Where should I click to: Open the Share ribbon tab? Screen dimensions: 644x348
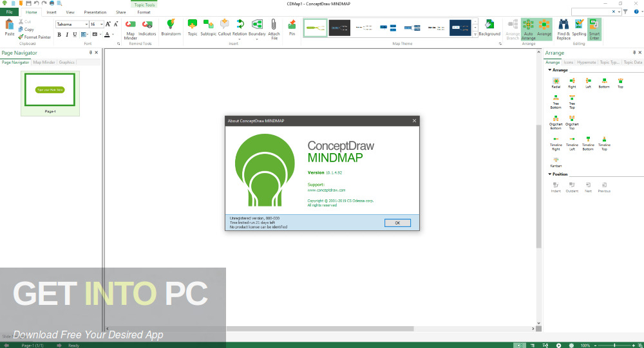click(x=121, y=12)
